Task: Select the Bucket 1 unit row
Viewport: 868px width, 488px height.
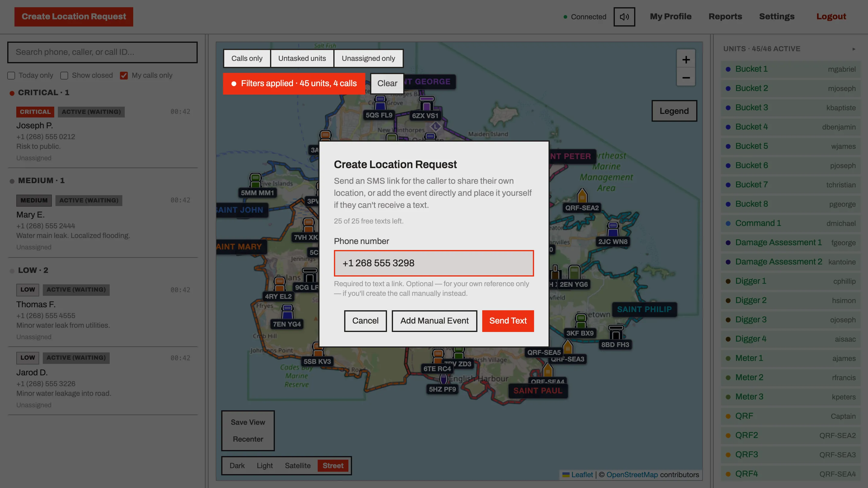Action: pos(791,69)
